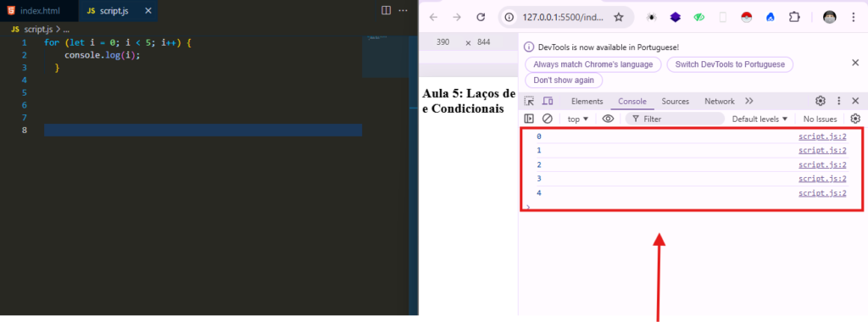Reload the page in the browser
868x322 pixels.
tap(481, 17)
